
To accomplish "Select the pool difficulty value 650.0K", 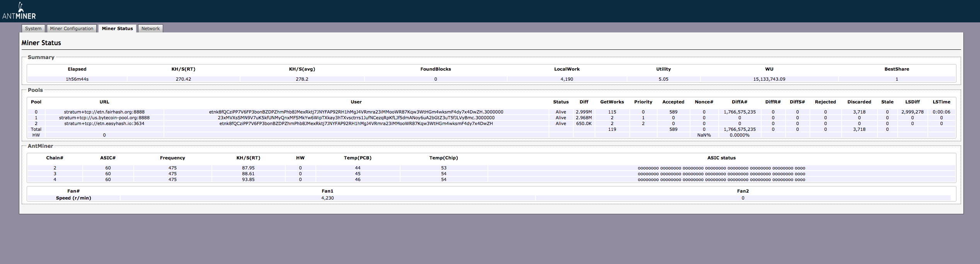I will coord(584,124).
